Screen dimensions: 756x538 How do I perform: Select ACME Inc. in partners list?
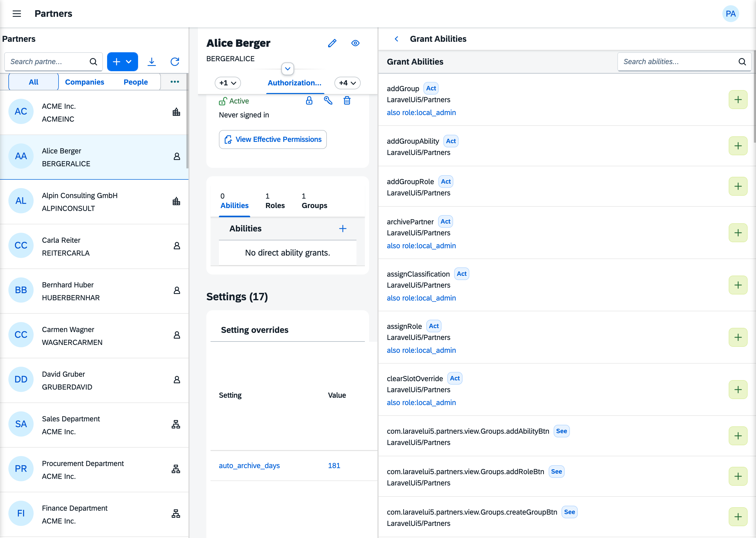pos(94,112)
